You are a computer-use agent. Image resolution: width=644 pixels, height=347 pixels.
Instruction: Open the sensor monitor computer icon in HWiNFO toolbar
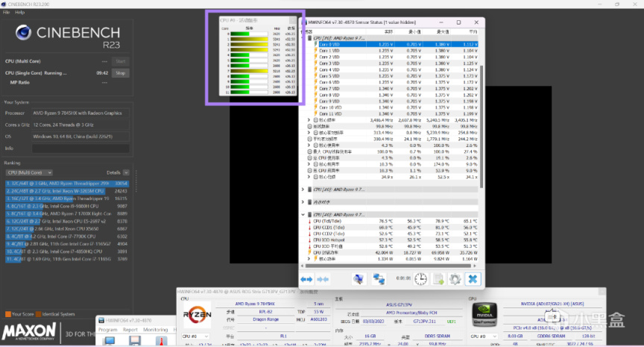(359, 279)
